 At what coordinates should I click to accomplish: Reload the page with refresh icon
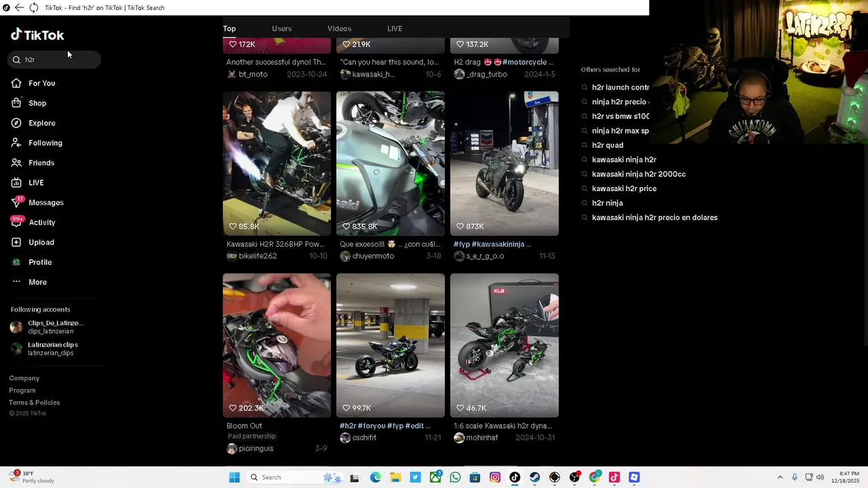33,7
